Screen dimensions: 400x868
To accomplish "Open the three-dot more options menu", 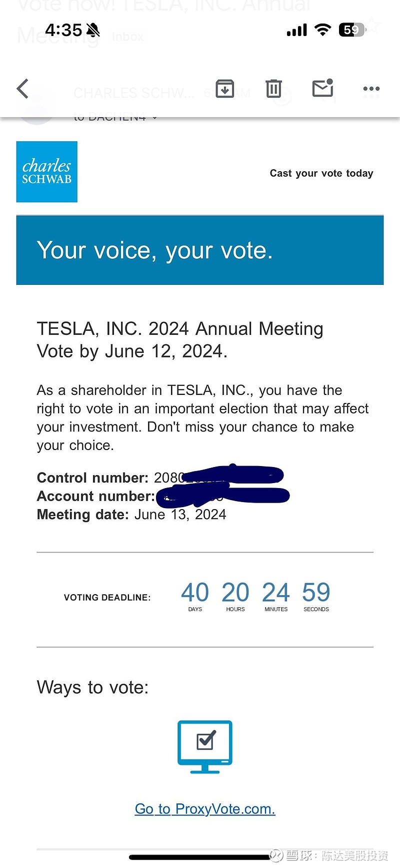I will [371, 89].
